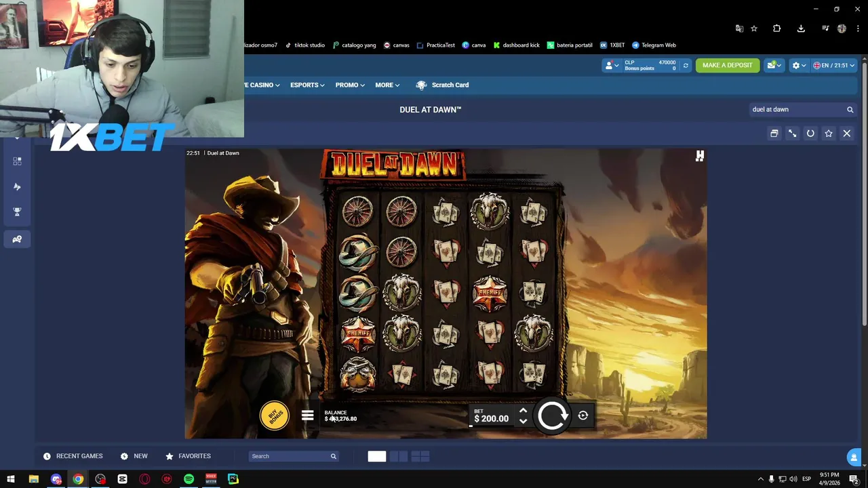Open Spotify from taskbar

[x=189, y=479]
